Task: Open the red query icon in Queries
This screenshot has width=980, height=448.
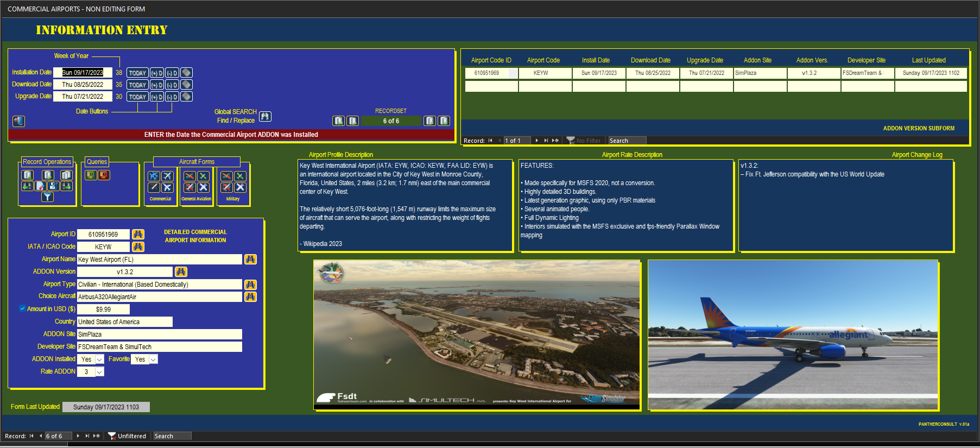Action: click(104, 175)
